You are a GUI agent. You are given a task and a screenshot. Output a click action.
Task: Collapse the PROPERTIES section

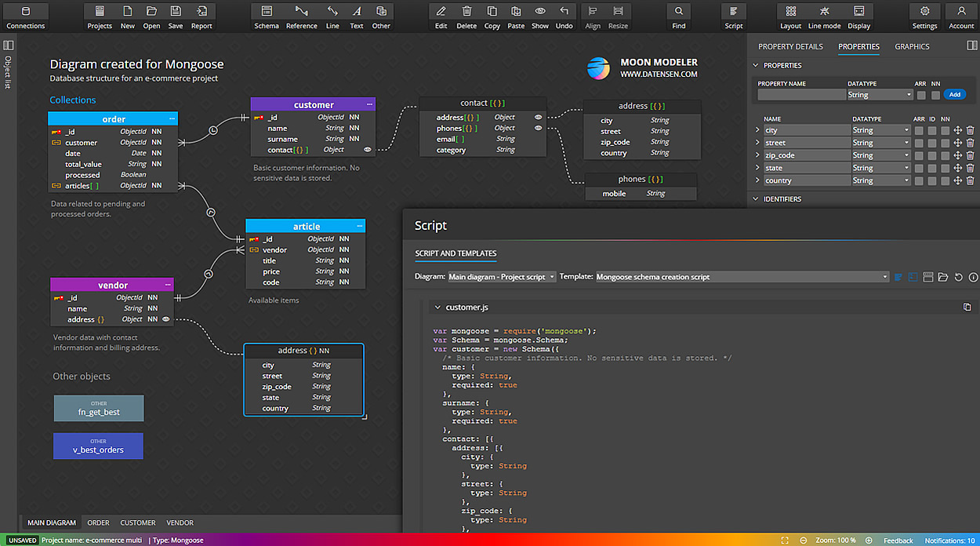tap(756, 65)
